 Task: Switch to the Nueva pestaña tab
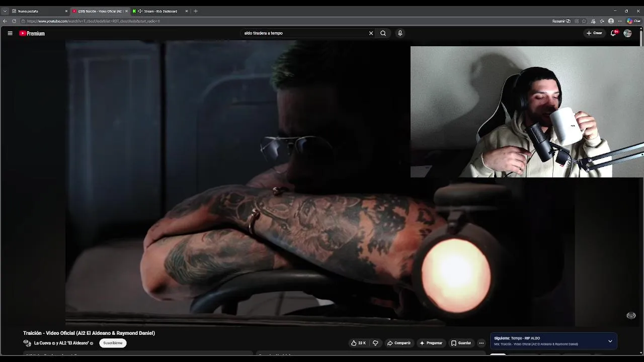[x=38, y=11]
